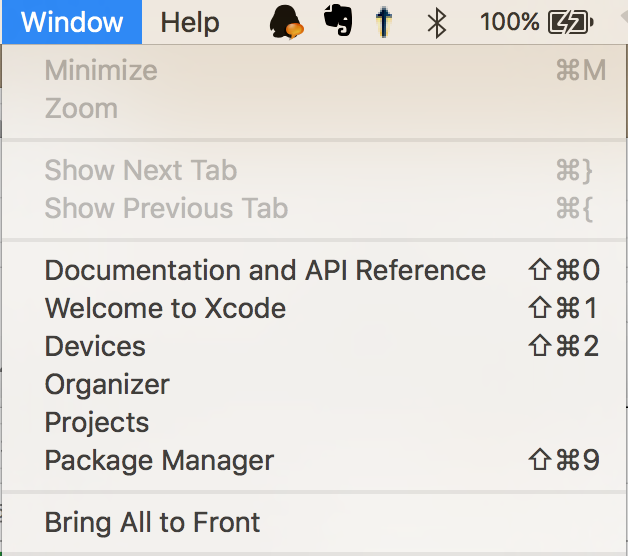Open Package Manager from Window menu
The width and height of the screenshot is (628, 556).
pos(314,460)
